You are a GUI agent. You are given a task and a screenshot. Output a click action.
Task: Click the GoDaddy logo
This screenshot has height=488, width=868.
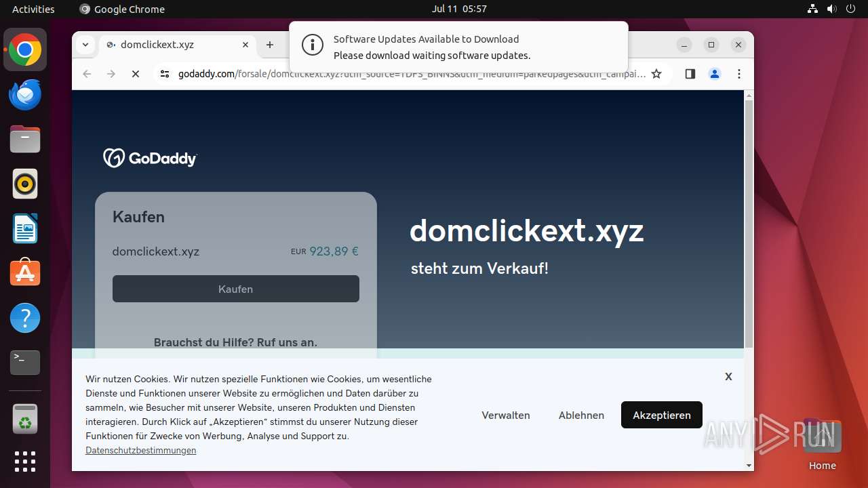[150, 158]
